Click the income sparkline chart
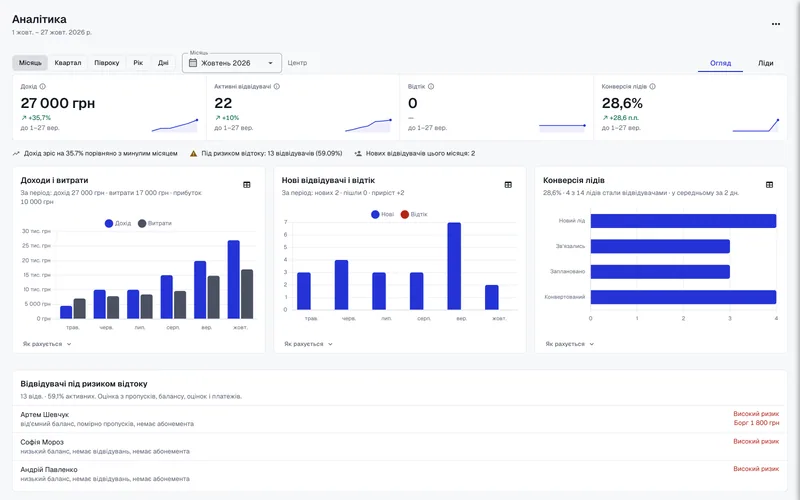The image size is (800, 500). 175,126
